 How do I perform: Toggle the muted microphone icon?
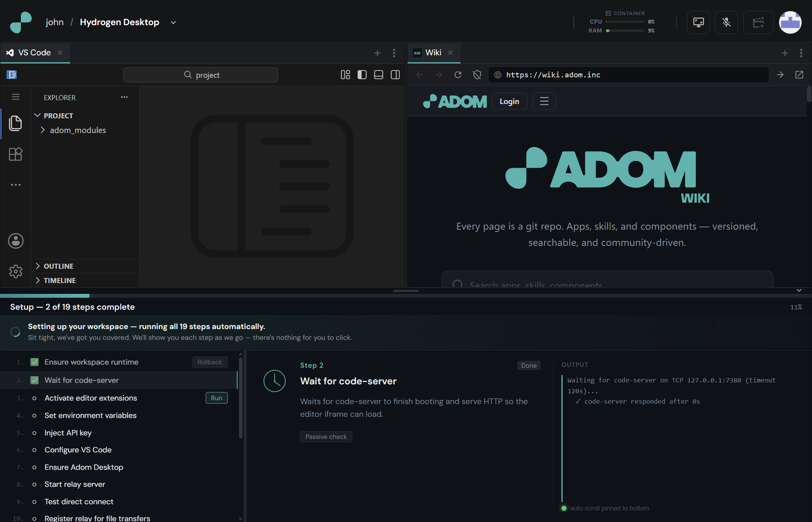(x=727, y=22)
